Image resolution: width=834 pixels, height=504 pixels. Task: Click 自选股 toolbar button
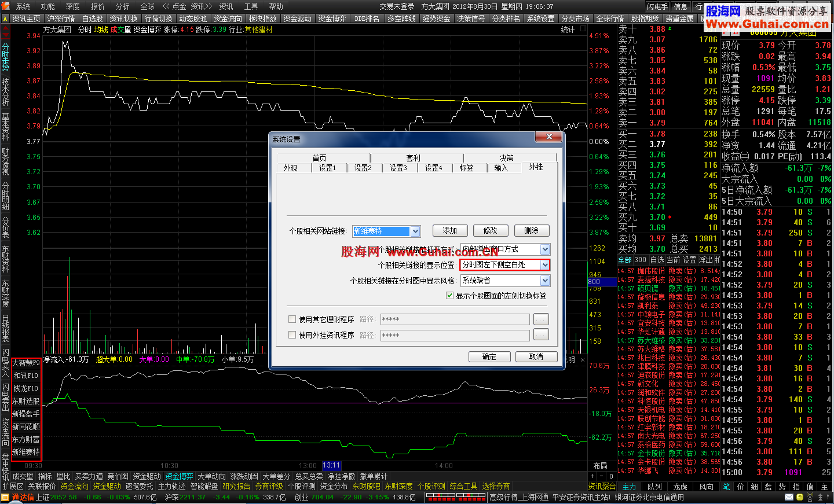93,19
